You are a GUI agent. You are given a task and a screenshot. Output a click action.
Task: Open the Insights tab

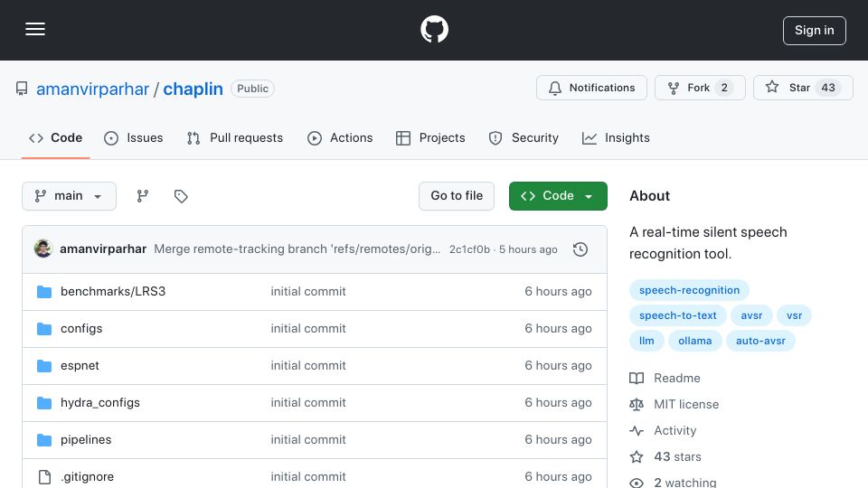616,137
